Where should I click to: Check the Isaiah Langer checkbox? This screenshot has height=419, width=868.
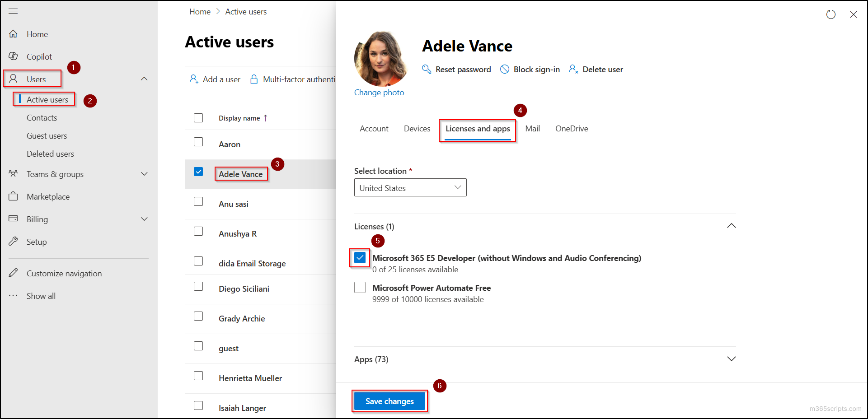[x=198, y=405]
